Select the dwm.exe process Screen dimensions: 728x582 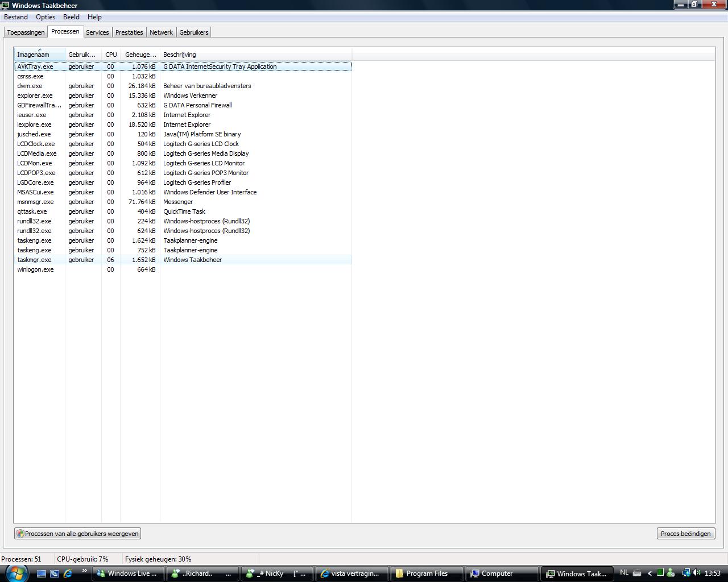tap(183, 86)
